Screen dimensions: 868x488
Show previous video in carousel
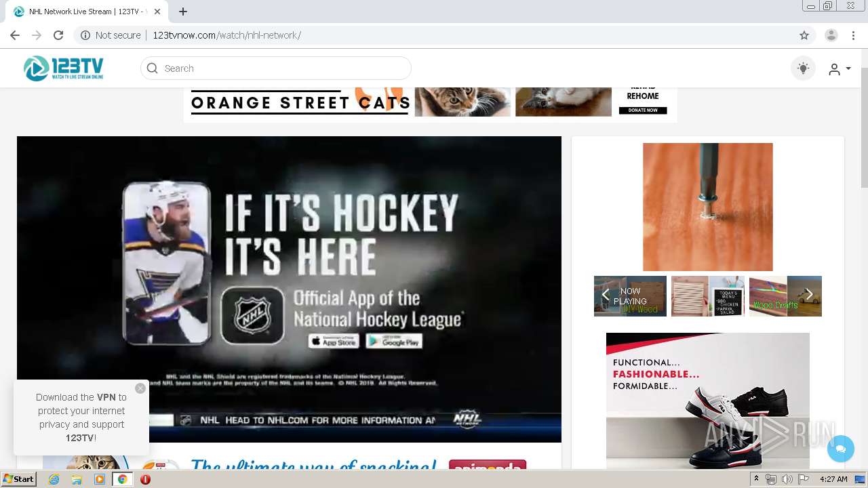coord(606,295)
